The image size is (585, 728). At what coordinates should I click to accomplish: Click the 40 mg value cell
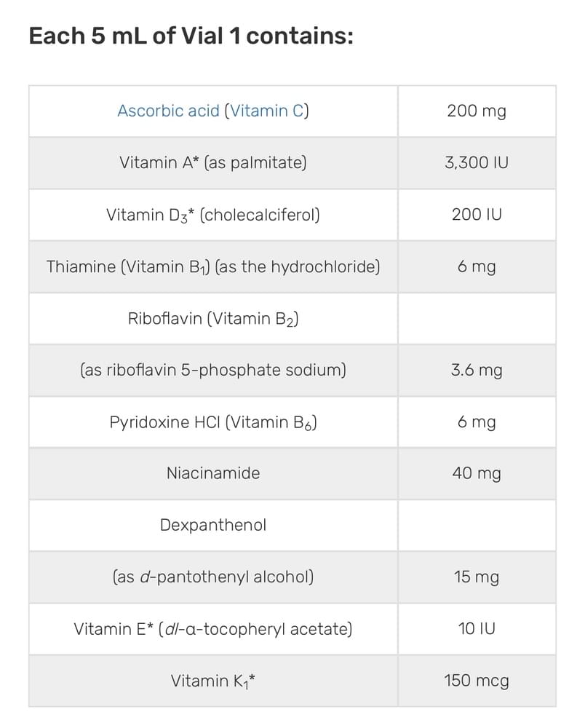coord(477,473)
